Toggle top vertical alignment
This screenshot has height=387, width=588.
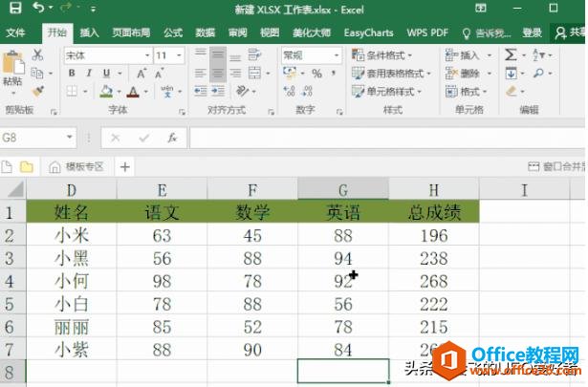coord(200,54)
